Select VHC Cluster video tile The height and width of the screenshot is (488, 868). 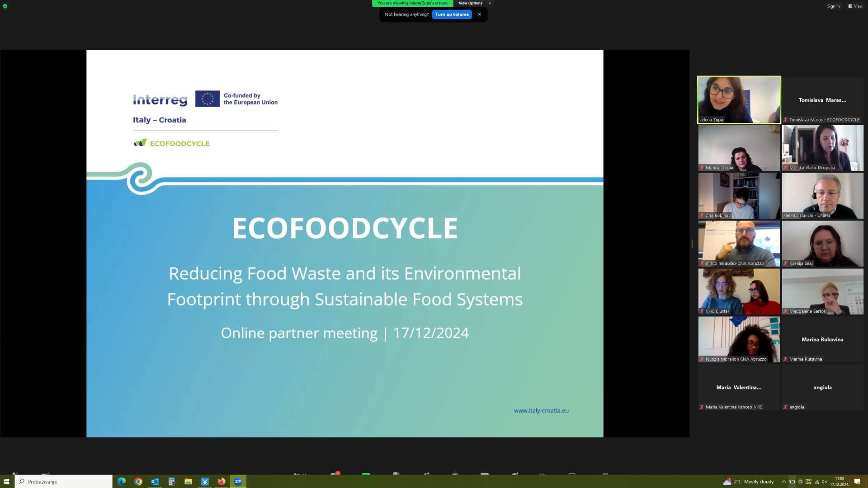[739, 291]
